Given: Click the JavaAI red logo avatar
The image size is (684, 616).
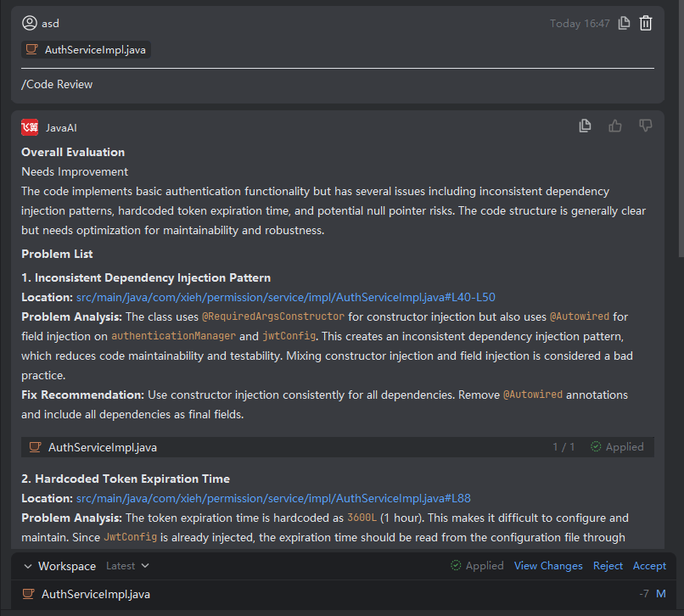Looking at the screenshot, I should pyautogui.click(x=30, y=127).
